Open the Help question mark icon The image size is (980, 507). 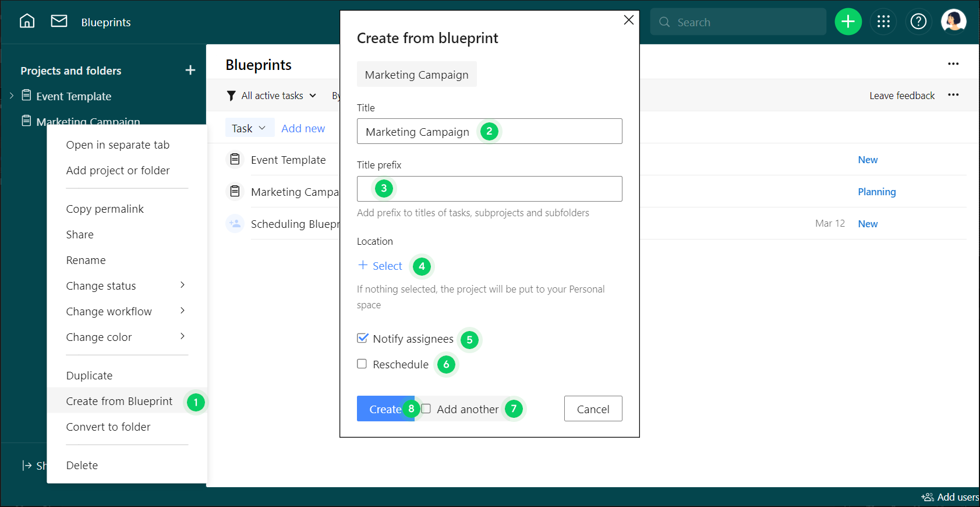click(918, 22)
